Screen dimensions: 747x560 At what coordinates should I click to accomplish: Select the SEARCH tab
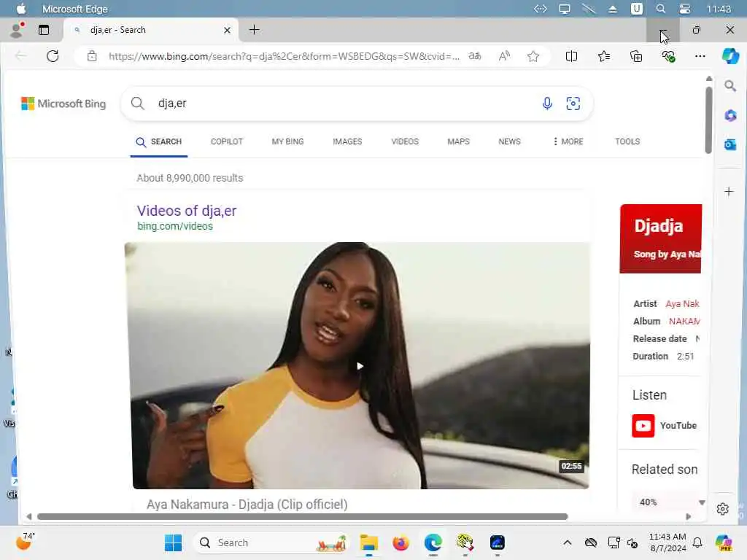click(159, 142)
